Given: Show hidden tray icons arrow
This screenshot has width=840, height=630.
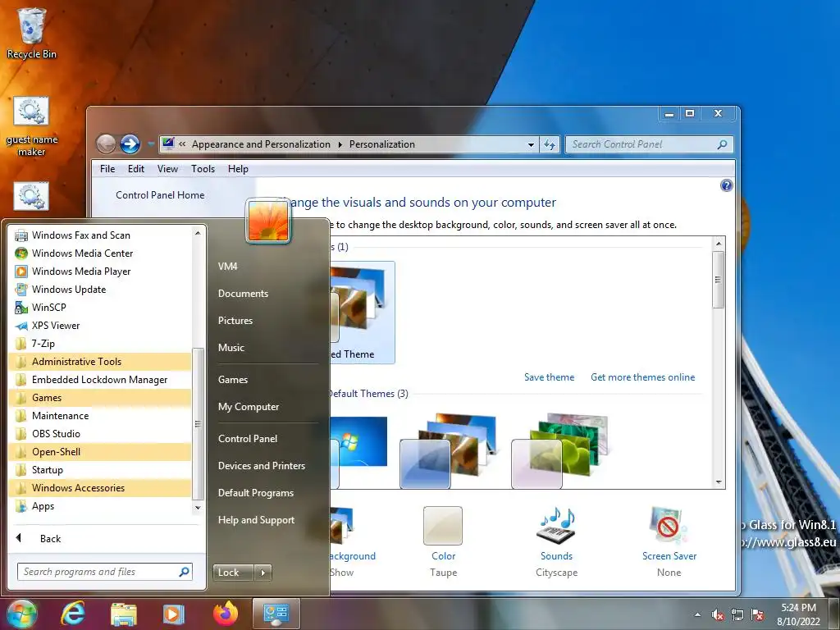Looking at the screenshot, I should pyautogui.click(x=697, y=614).
